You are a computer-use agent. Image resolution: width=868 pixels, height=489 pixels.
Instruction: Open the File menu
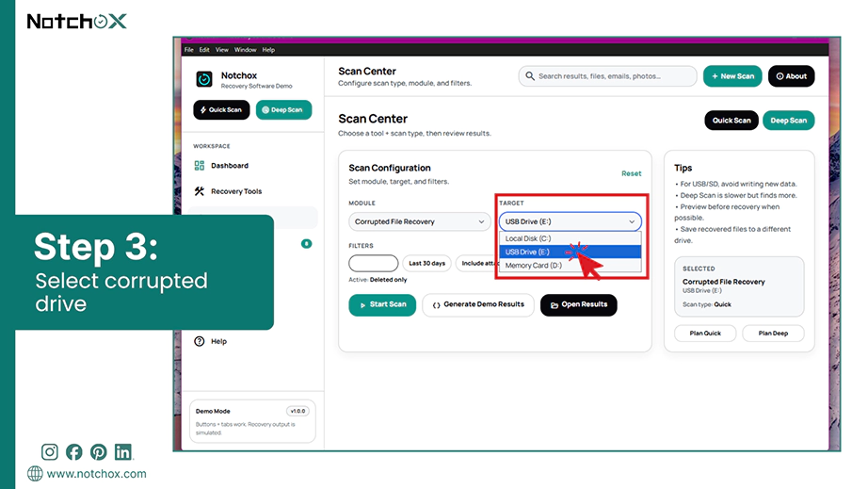coord(189,50)
